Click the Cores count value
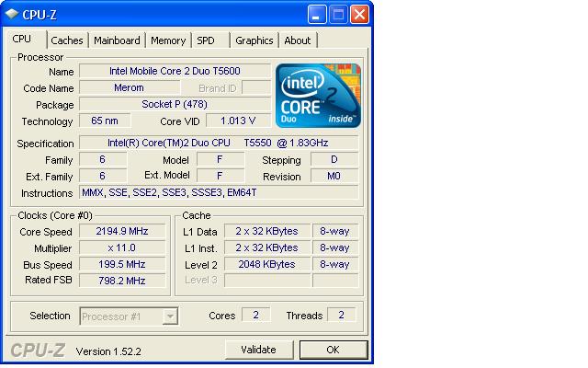This screenshot has width=588, height=368. click(x=256, y=315)
